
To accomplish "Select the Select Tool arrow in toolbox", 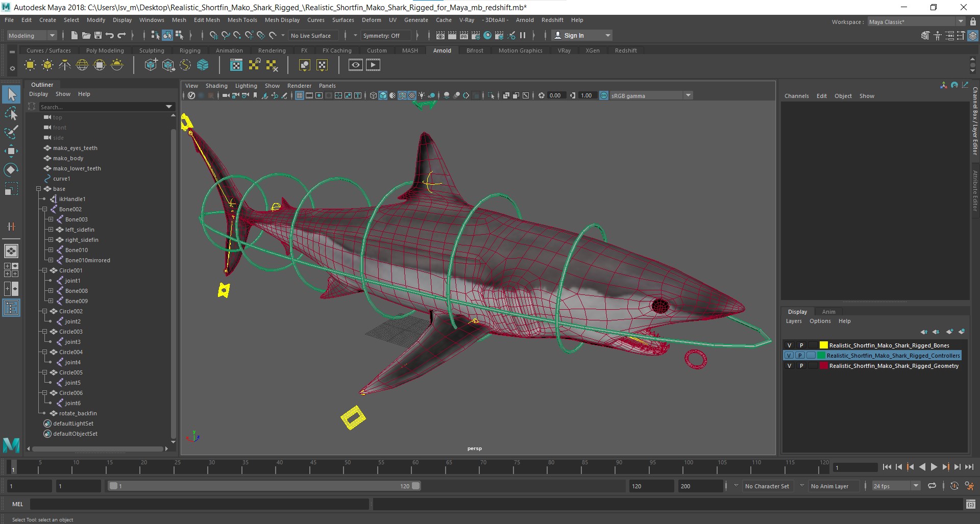I will 11,94.
